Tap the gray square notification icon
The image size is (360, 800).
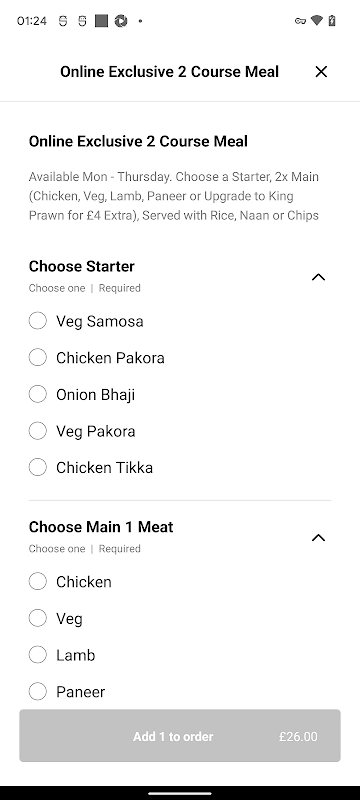click(101, 21)
